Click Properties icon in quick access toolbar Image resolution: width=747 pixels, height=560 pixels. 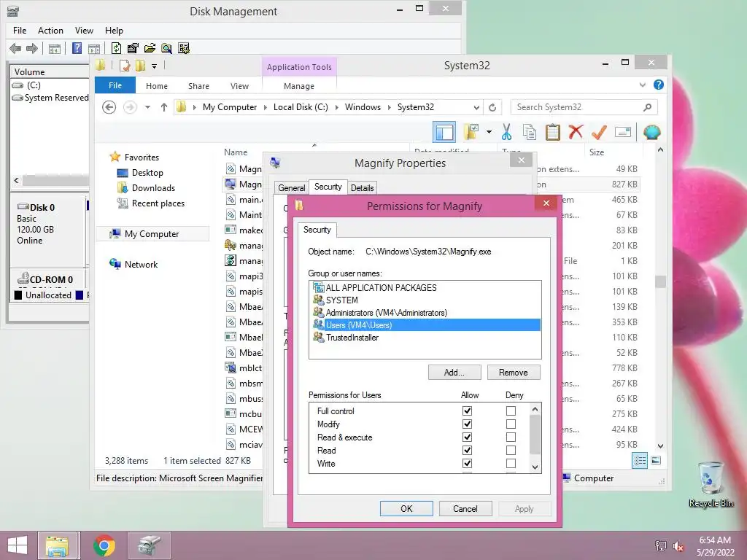(x=125, y=66)
